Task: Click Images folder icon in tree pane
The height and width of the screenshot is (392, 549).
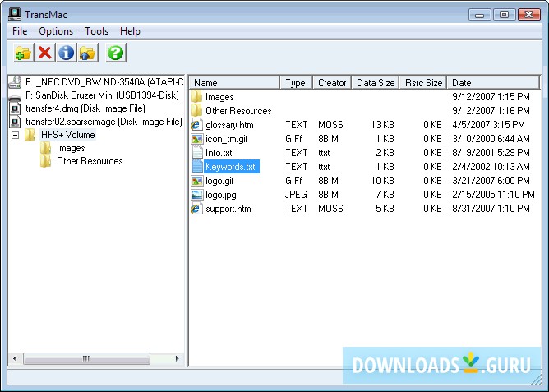Action: [x=45, y=148]
